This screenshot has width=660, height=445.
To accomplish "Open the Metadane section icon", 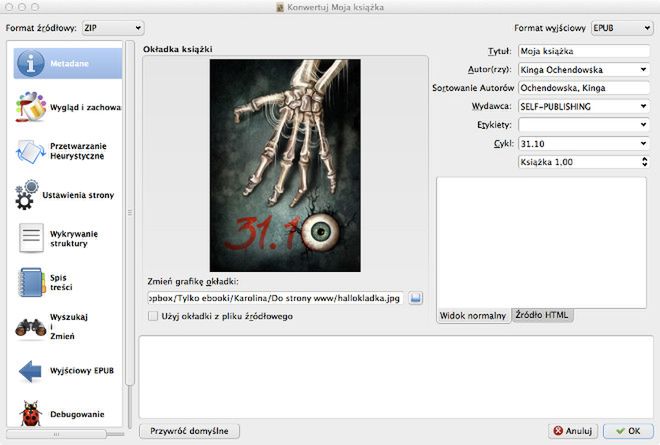I will [x=30, y=63].
